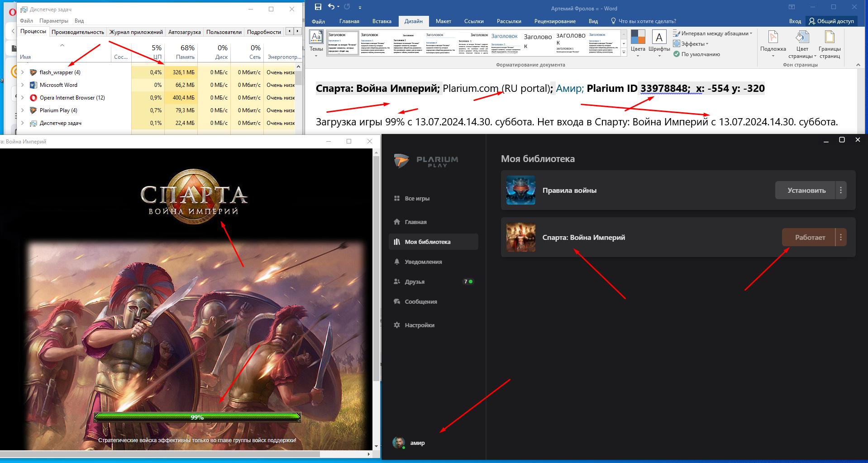Image resolution: width=868 pixels, height=463 pixels.
Task: Select the first Заголовок style thumbnail
Action: 343,43
